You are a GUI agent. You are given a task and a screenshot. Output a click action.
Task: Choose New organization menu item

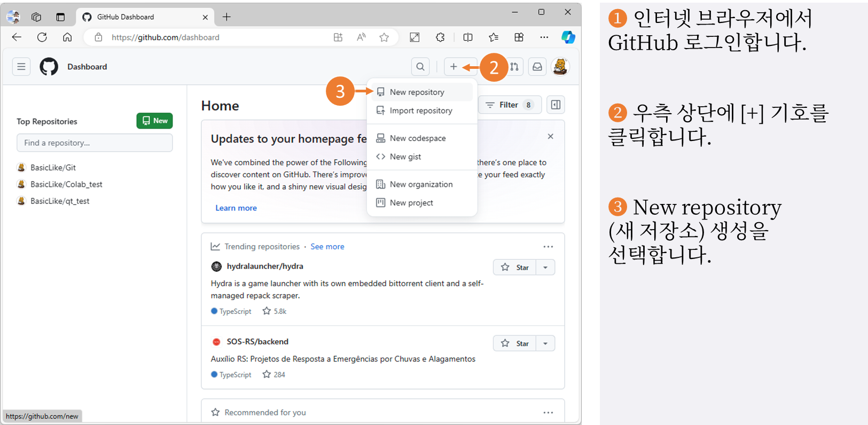(422, 184)
